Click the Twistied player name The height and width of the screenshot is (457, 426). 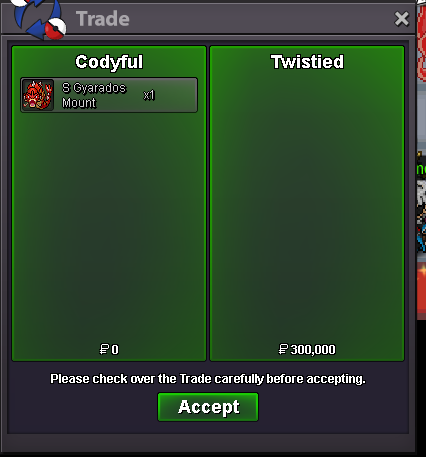pos(307,62)
